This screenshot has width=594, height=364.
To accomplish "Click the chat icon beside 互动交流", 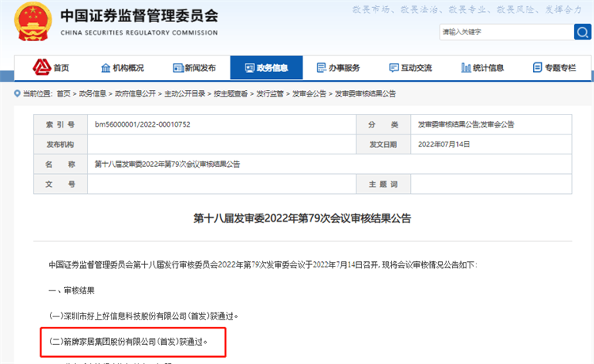I will [394, 68].
